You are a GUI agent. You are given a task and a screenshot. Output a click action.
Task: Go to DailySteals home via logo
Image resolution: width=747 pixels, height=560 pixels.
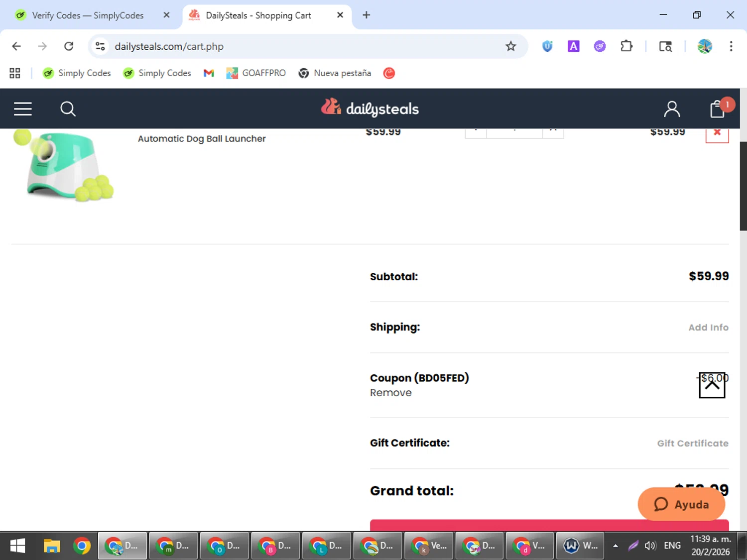tap(370, 108)
